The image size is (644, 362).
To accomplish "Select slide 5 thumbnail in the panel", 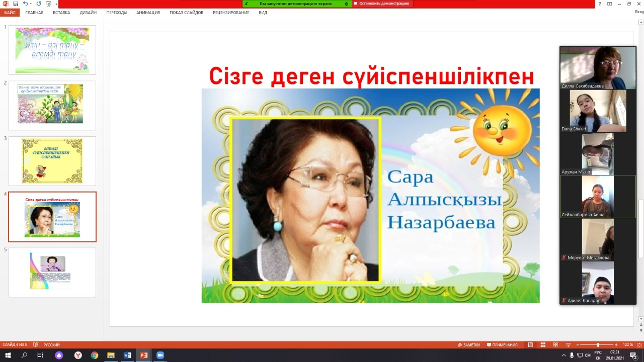I will pyautogui.click(x=52, y=272).
